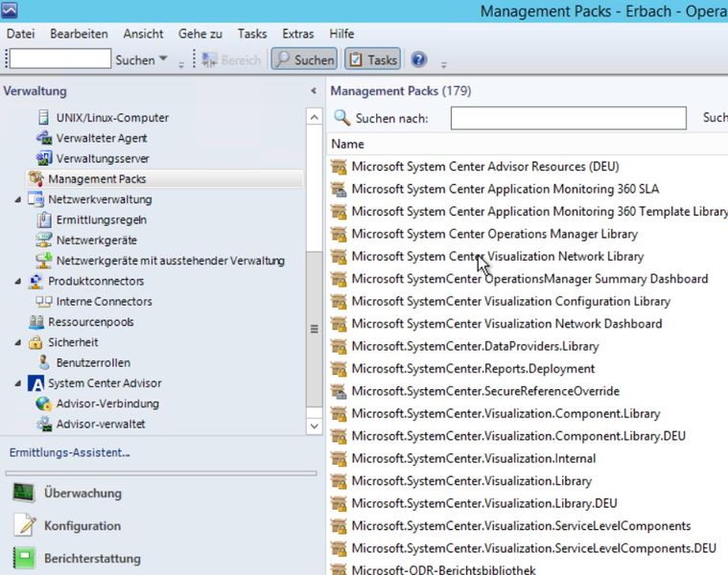The width and height of the screenshot is (728, 575).
Task: Open the Datei menu
Action: click(x=20, y=34)
